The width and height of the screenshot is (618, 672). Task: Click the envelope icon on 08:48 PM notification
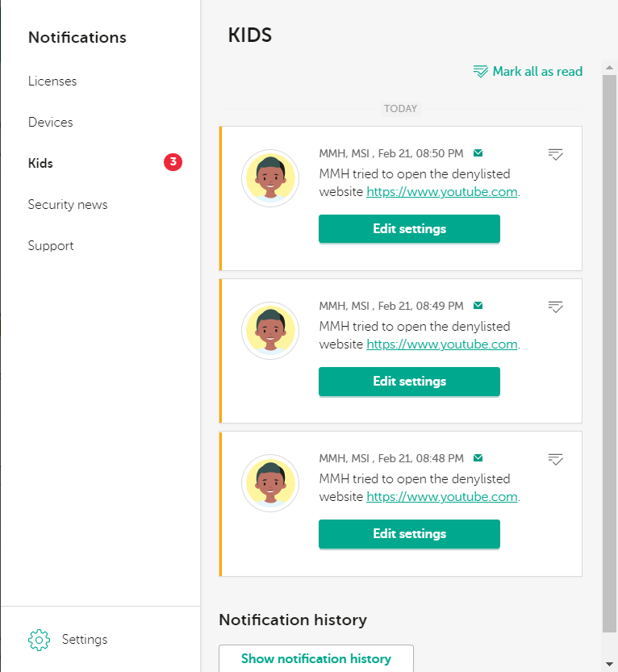(478, 458)
